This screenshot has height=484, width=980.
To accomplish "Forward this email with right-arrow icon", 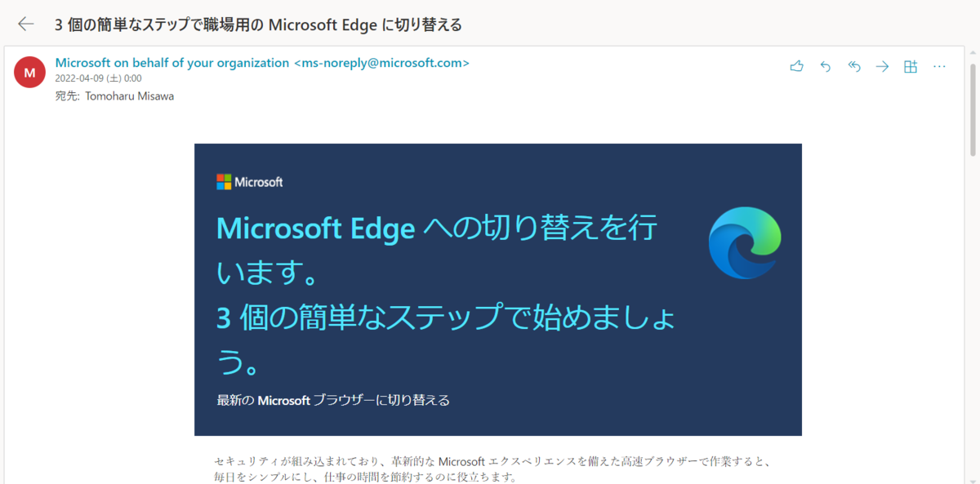I will point(882,66).
